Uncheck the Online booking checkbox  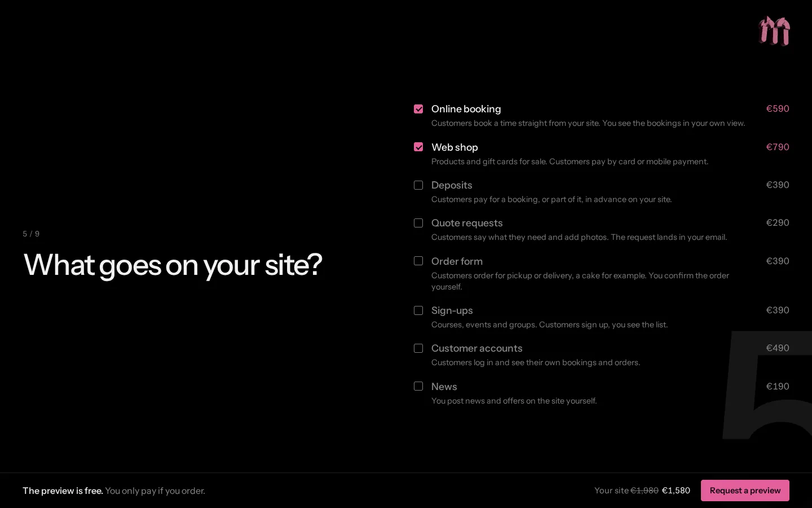tap(418, 109)
